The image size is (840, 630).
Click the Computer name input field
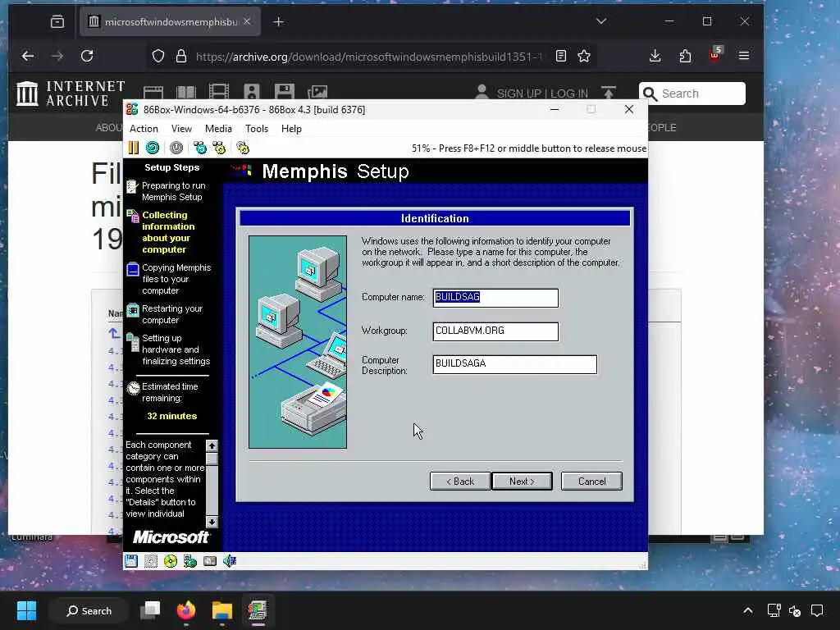click(x=495, y=298)
